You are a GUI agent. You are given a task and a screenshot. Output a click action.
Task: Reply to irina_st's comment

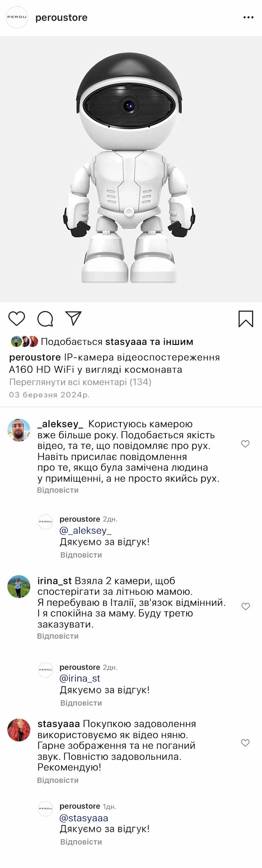pyautogui.click(x=58, y=636)
